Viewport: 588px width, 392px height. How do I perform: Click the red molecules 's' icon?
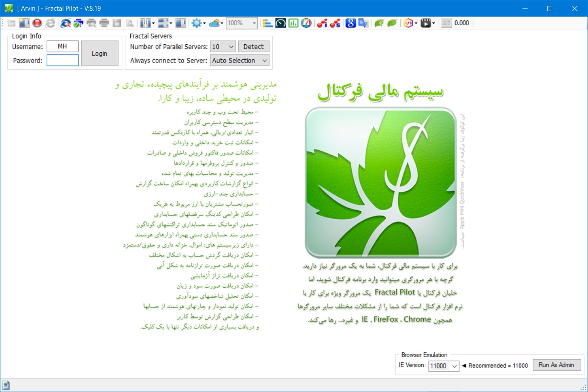coord(335,23)
